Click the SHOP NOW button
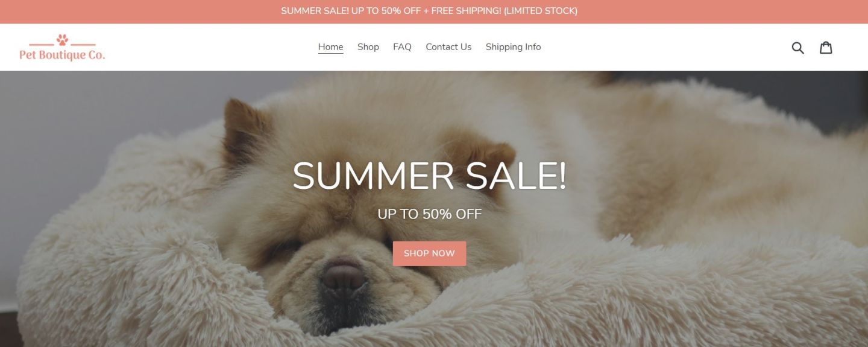 coord(429,253)
